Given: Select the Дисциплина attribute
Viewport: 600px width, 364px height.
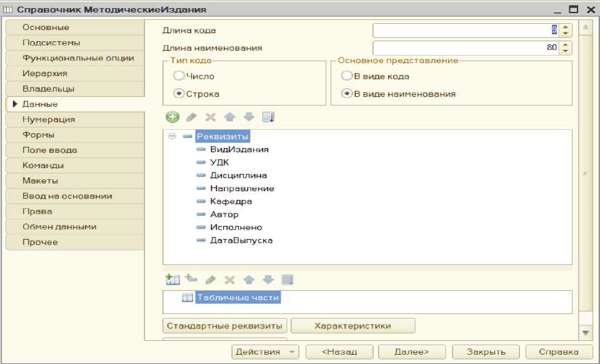Looking at the screenshot, I should point(238,175).
